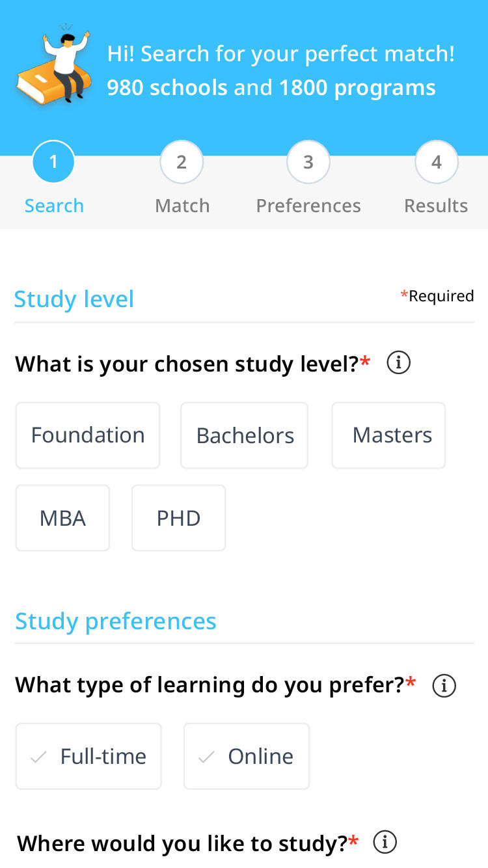Click the Study preferences section heading
488x868 pixels.
click(x=116, y=621)
